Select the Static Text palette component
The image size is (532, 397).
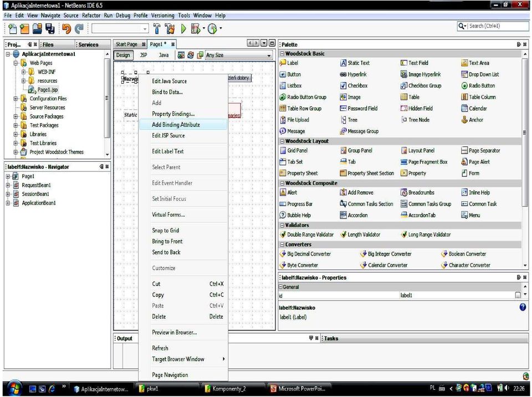(355, 63)
